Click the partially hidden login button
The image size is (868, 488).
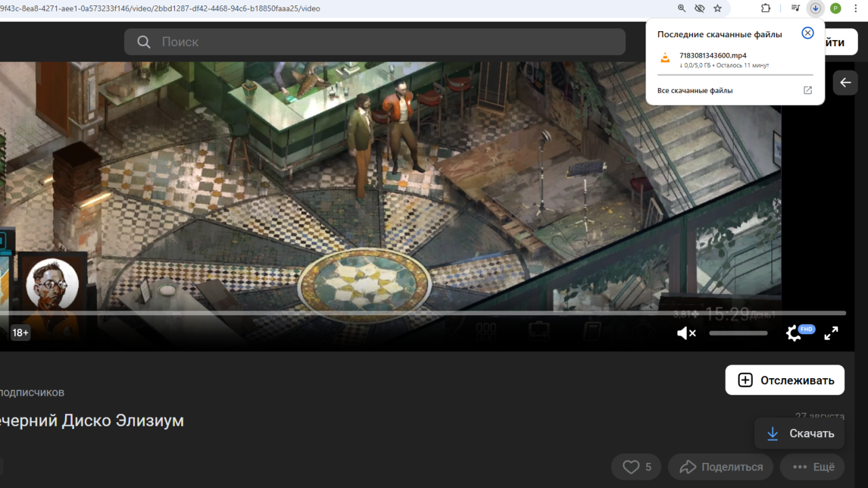tap(841, 42)
